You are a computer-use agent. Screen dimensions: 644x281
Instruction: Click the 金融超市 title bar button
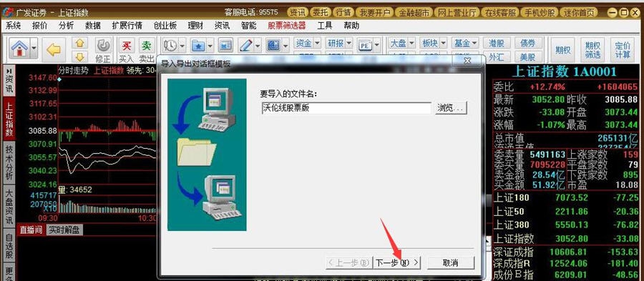pos(414,12)
